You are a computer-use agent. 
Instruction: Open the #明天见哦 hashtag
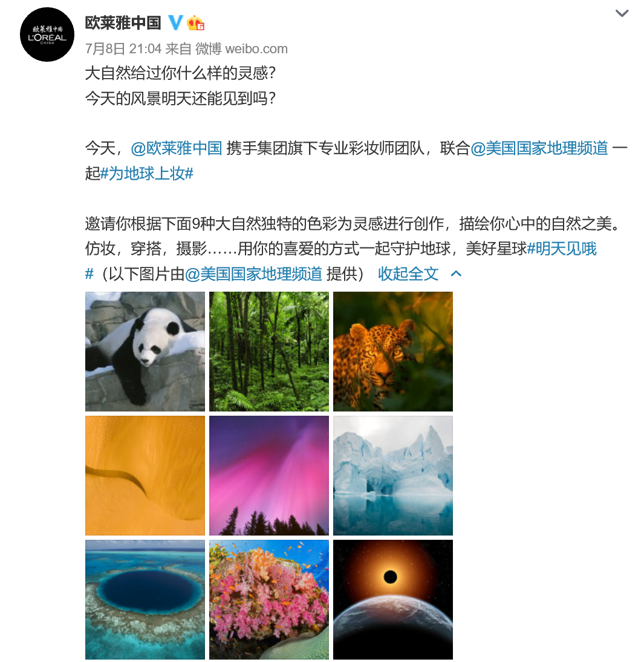click(562, 248)
